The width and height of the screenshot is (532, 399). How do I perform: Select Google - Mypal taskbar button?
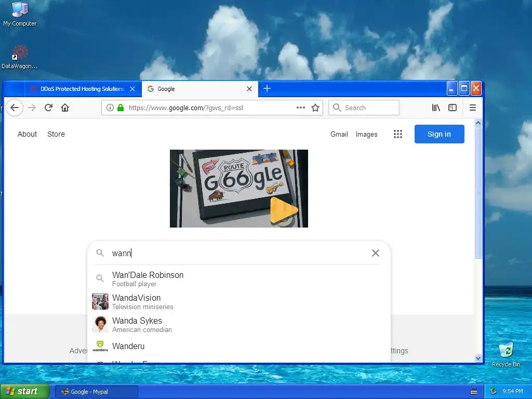tap(97, 392)
